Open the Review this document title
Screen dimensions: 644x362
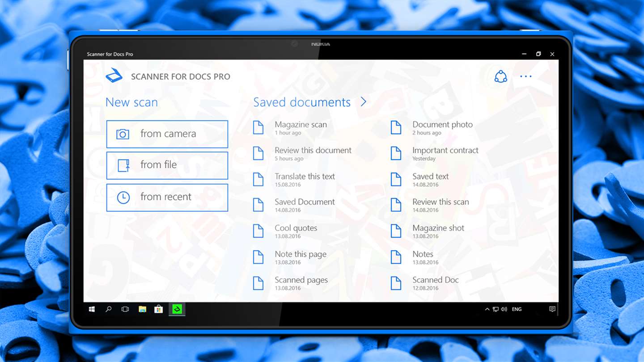pyautogui.click(x=313, y=150)
